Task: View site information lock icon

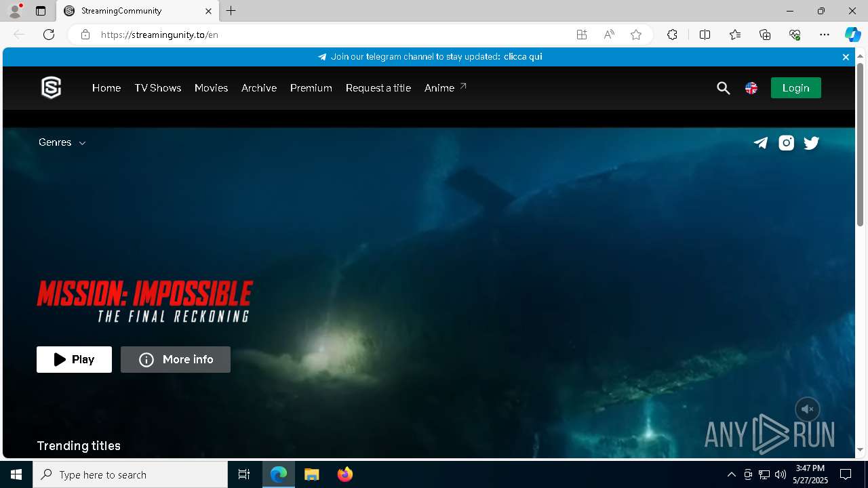Action: [x=85, y=35]
